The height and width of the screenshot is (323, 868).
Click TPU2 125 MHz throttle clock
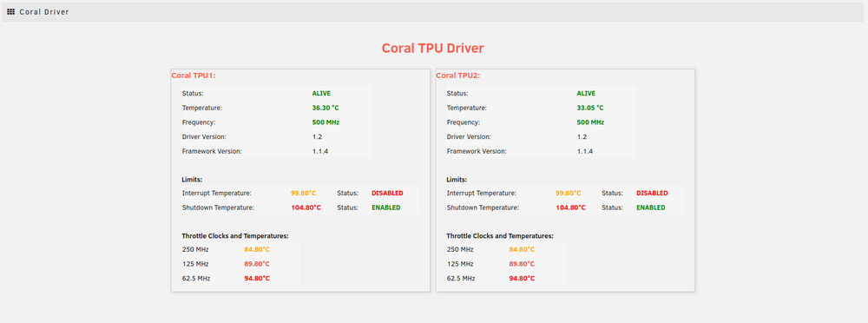(x=460, y=264)
